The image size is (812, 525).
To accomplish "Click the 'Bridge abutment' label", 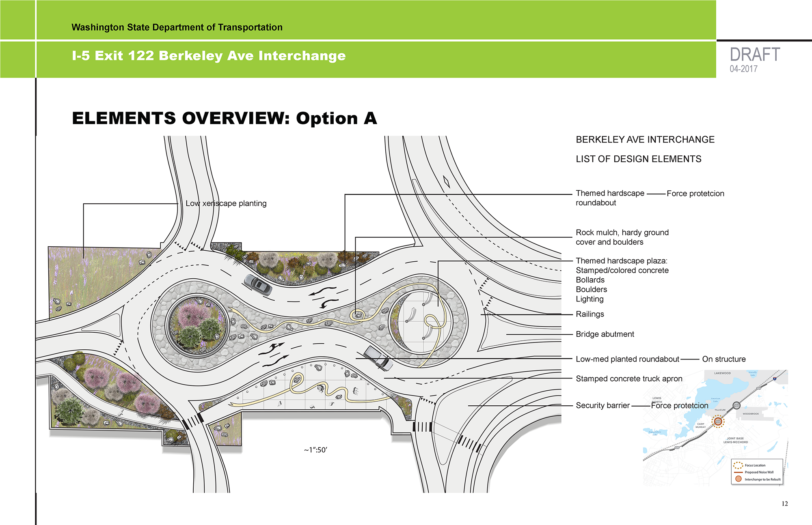I will [605, 334].
